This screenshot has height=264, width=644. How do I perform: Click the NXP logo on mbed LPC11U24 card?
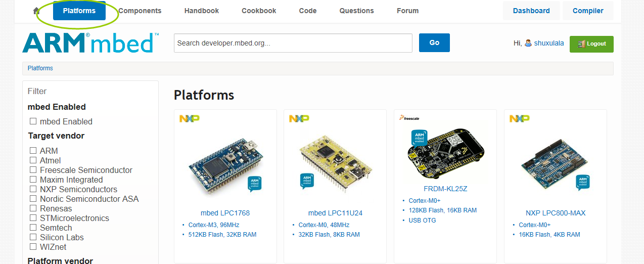[x=299, y=118]
